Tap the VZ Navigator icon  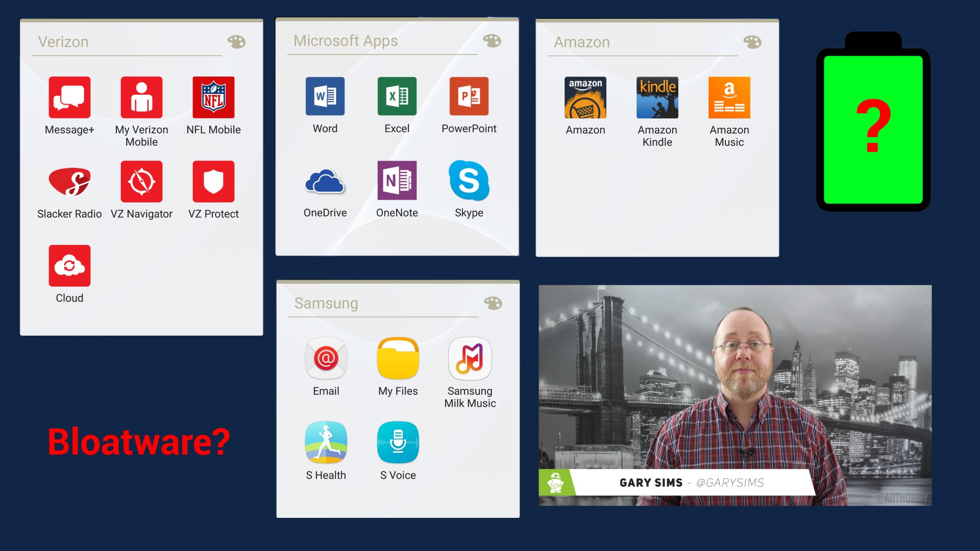[141, 182]
